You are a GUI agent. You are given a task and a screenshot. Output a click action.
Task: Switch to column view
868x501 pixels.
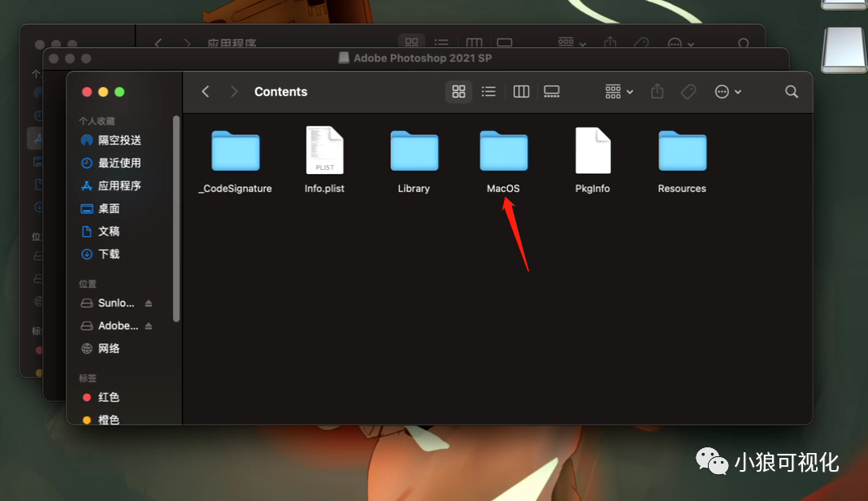pyautogui.click(x=521, y=91)
